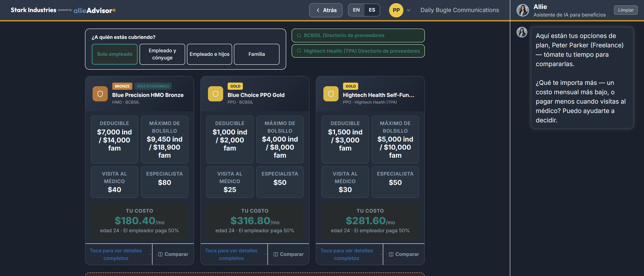Click the HMO · BCBSIL plan subtitle

click(x=126, y=102)
